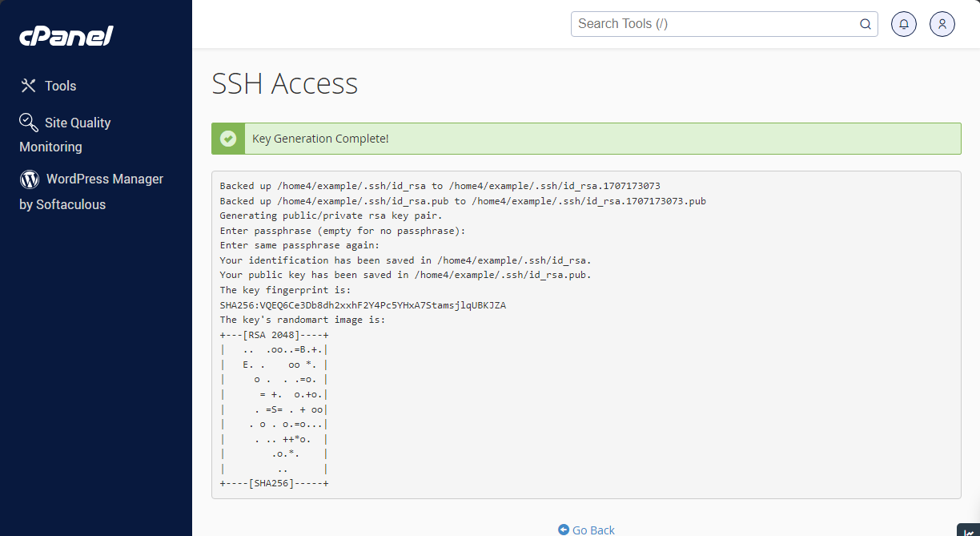Click the RSA randomart image text
Viewport: 980px width, 536px height.
[x=274, y=409]
